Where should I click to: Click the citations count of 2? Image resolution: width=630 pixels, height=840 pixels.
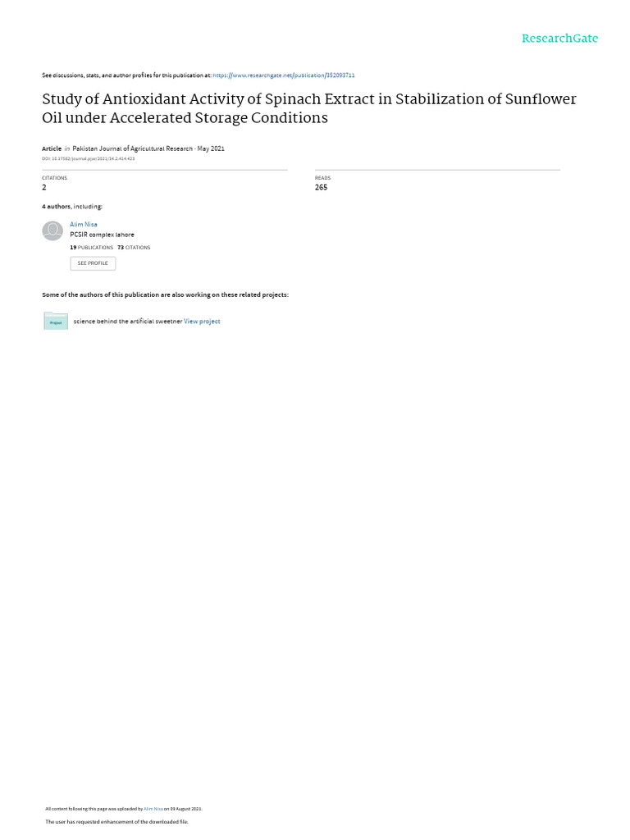(44, 188)
